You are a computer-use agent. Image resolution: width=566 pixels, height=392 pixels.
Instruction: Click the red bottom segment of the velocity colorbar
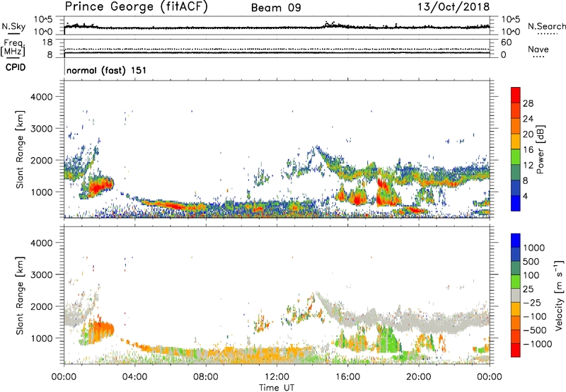[x=516, y=350]
